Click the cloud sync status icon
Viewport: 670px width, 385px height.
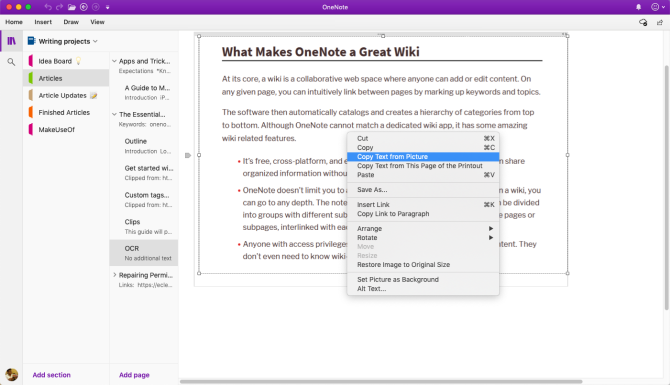click(643, 22)
